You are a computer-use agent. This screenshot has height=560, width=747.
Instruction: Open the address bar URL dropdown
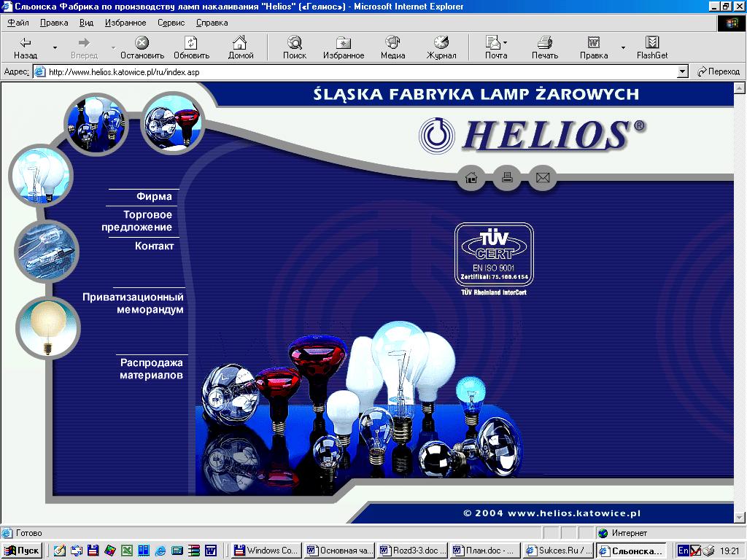coord(682,72)
